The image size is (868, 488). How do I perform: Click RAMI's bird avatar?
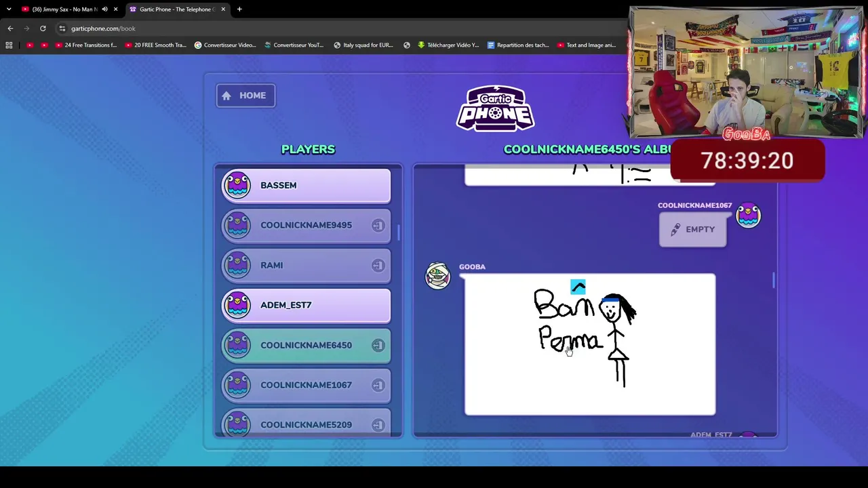[x=237, y=265]
